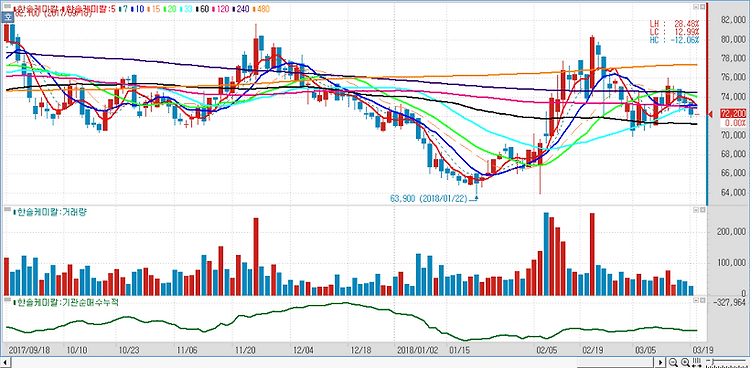Click the 02/05 date axis label

tap(547, 350)
